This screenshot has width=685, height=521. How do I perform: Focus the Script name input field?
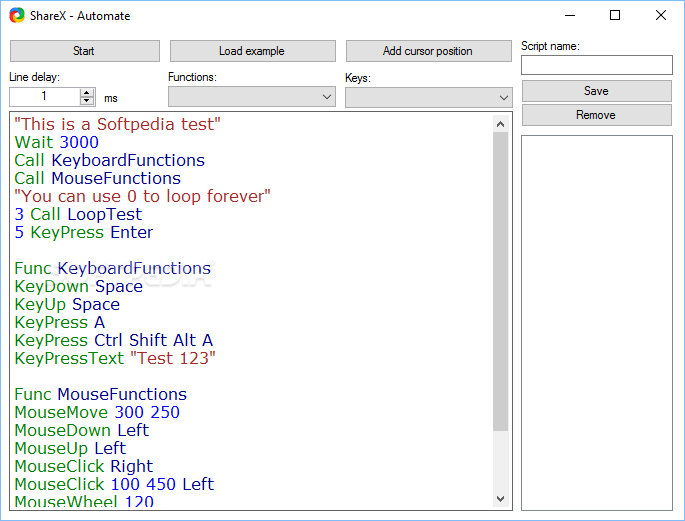[596, 65]
